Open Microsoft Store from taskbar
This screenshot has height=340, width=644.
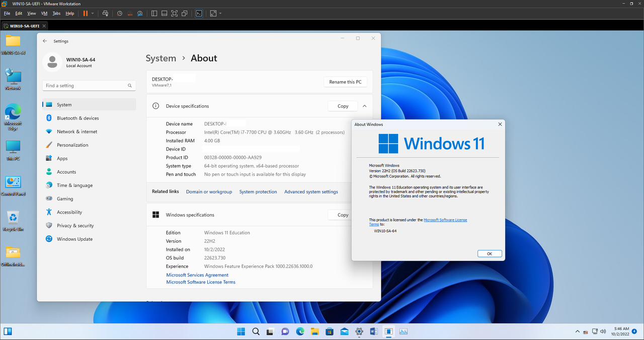(330, 331)
